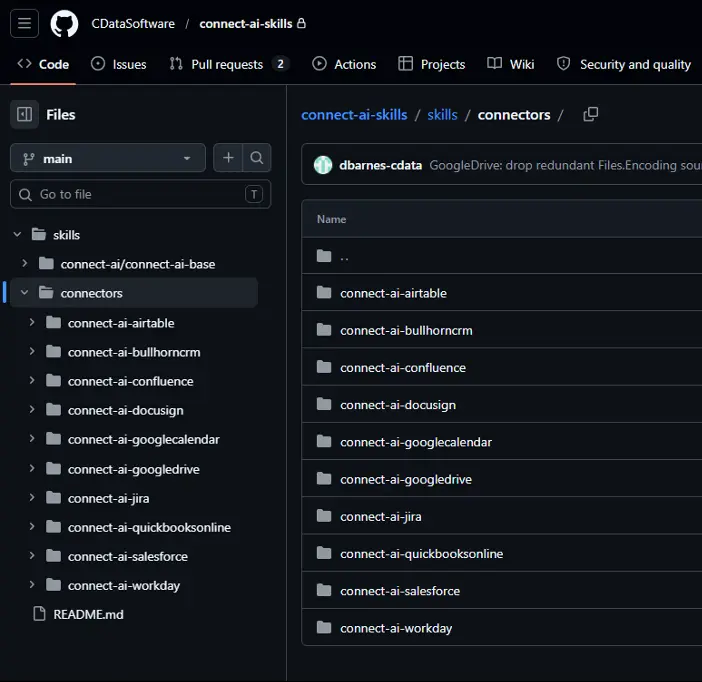Open the Actions tab
The image size is (702, 682).
(x=344, y=64)
